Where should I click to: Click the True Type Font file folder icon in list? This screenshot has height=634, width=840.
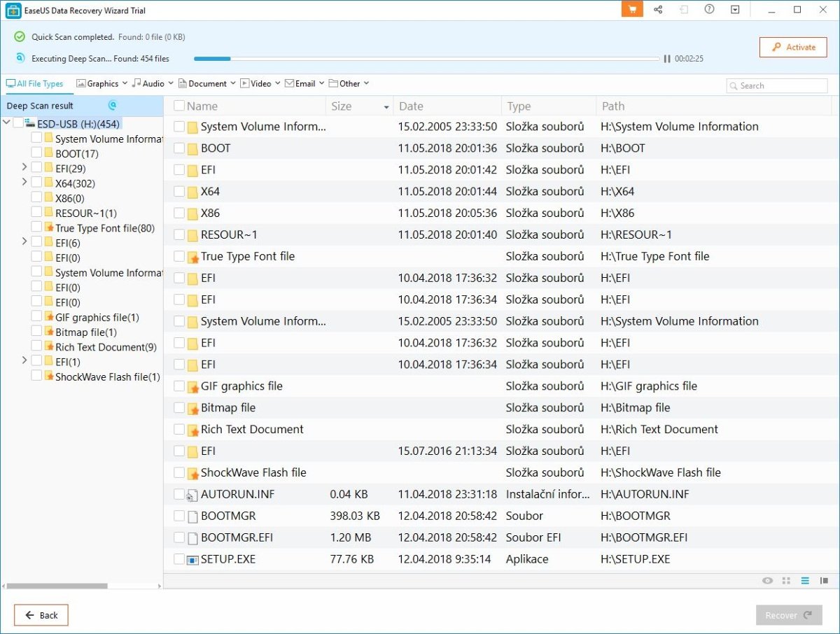(192, 257)
